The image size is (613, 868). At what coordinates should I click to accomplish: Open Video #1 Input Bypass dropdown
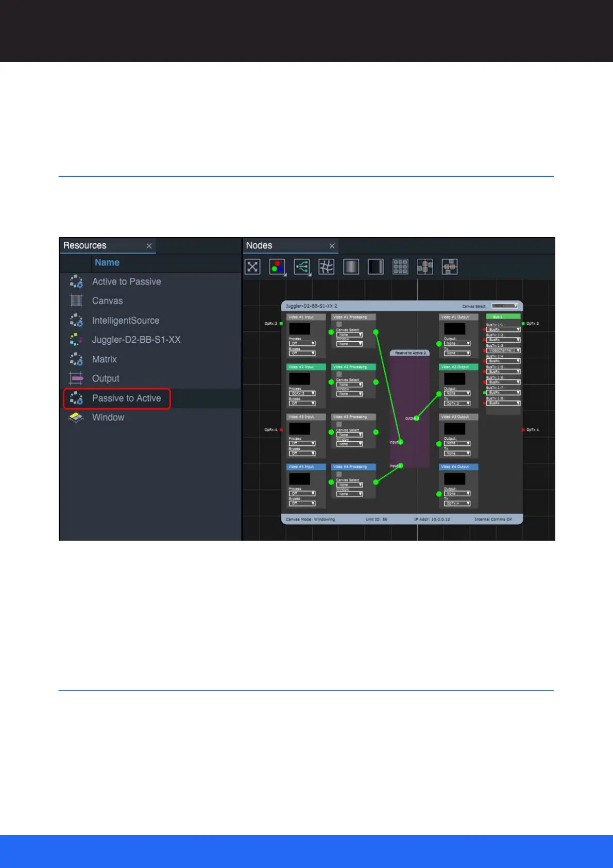[302, 353]
